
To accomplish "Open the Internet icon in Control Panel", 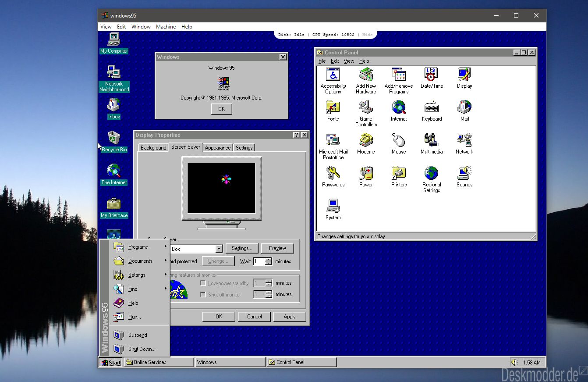I will point(399,111).
